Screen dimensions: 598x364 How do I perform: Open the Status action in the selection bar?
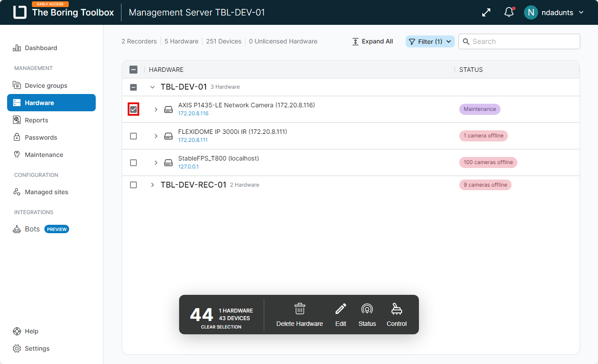367,315
